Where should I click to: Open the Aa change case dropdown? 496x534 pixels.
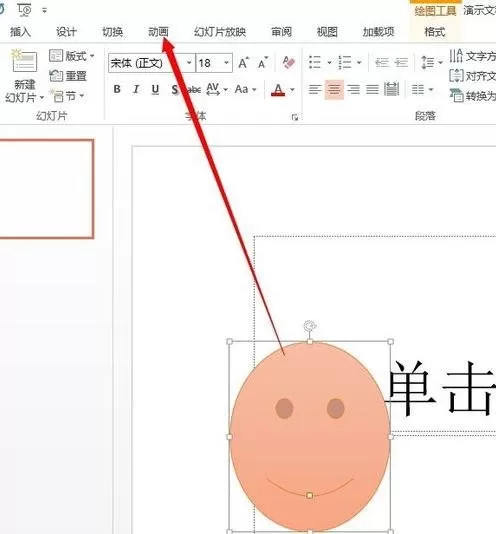(x=245, y=90)
